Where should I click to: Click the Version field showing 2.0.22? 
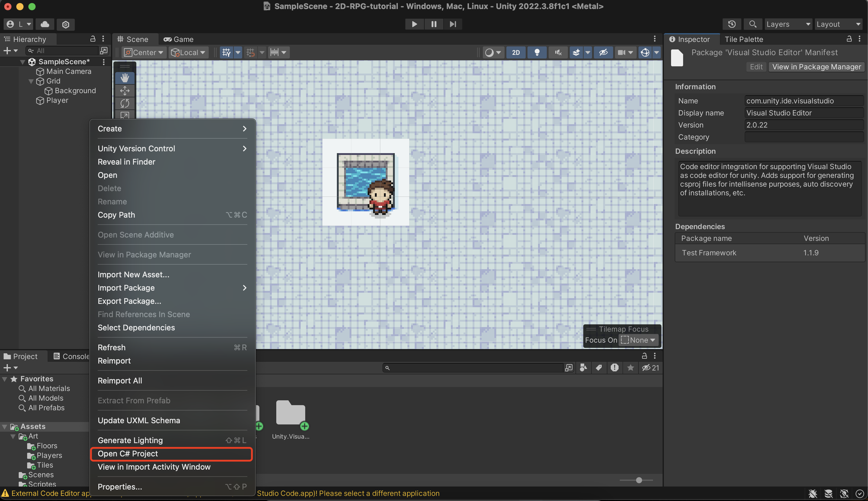tap(804, 124)
